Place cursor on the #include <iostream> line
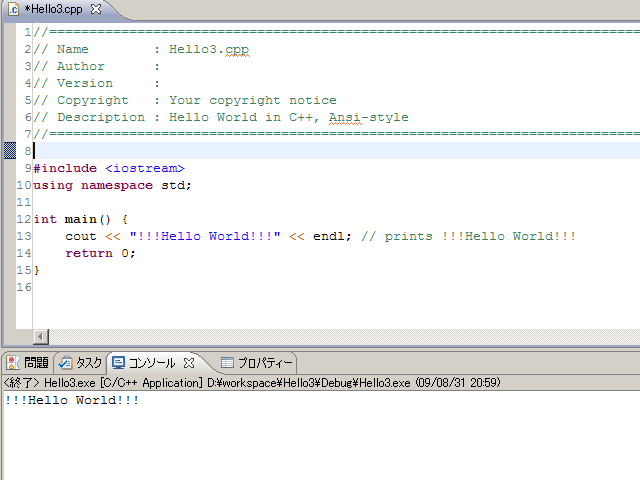Screen dimensions: 640x480 (x=108, y=168)
